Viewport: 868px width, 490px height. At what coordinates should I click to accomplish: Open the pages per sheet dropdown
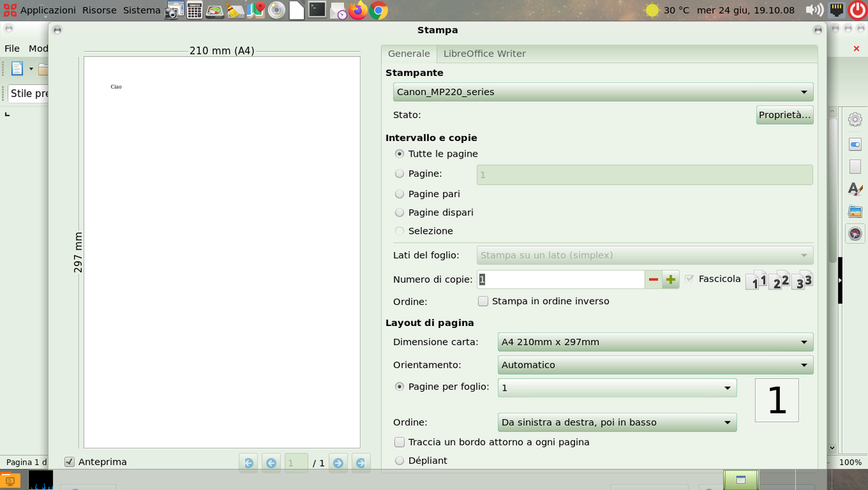(617, 388)
